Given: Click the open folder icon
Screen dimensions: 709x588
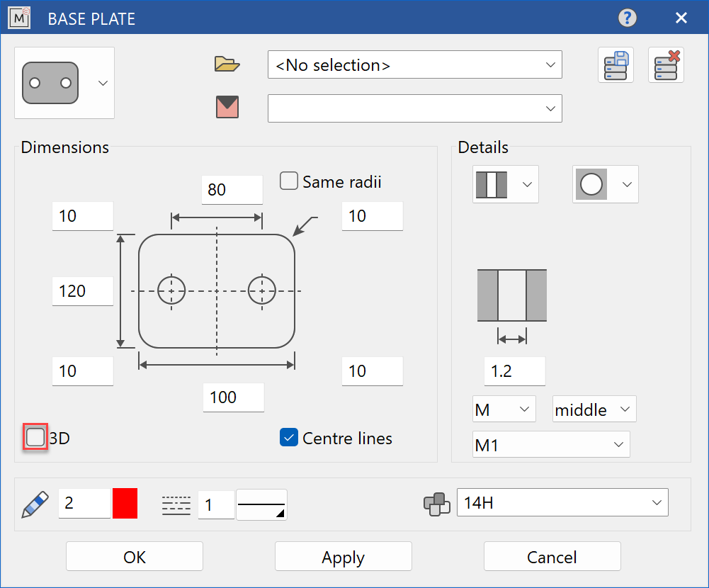Looking at the screenshot, I should pos(227,64).
